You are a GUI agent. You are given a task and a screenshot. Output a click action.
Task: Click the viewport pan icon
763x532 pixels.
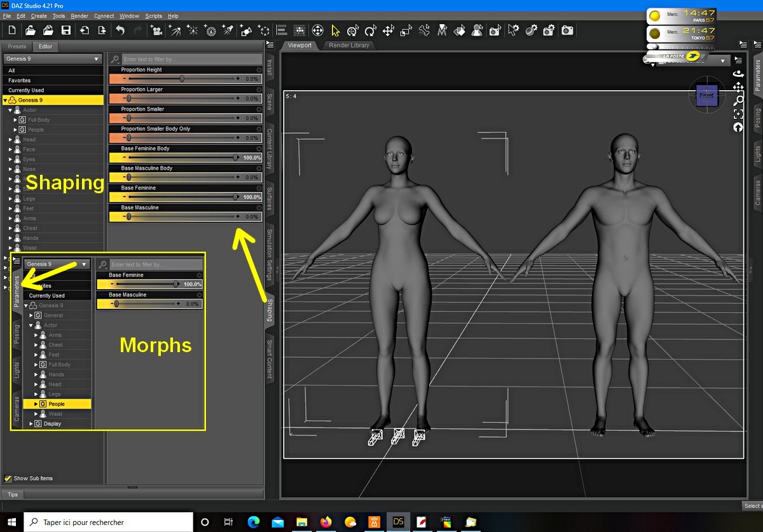point(738,87)
